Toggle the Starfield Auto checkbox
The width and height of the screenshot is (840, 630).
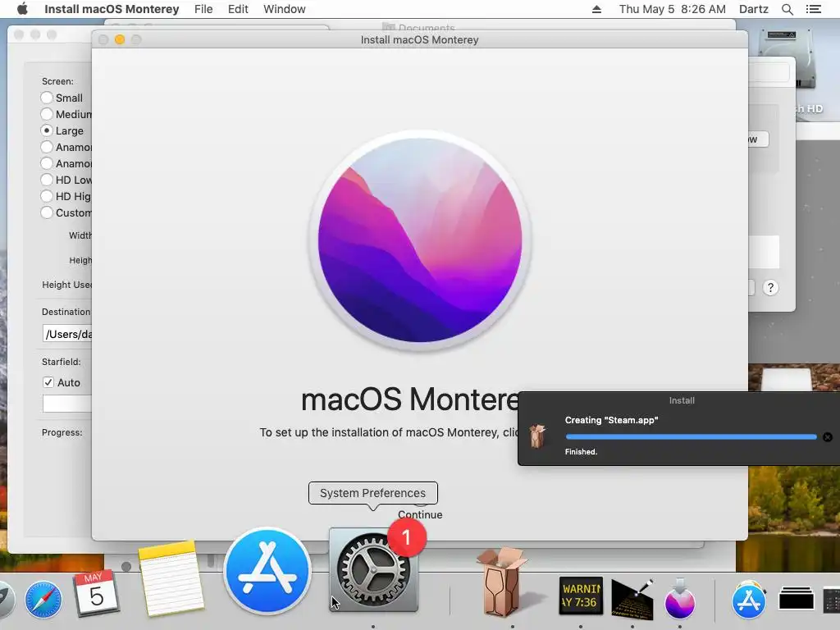(48, 382)
